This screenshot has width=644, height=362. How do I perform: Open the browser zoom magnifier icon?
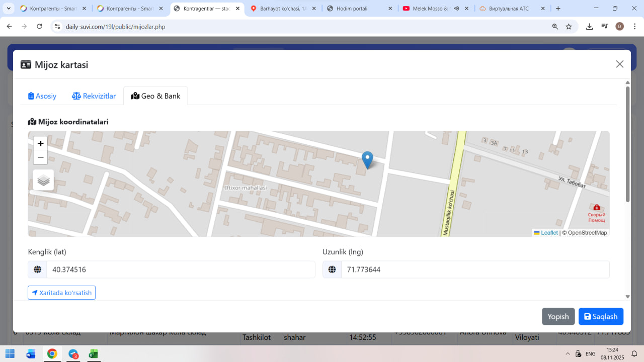(555, 27)
